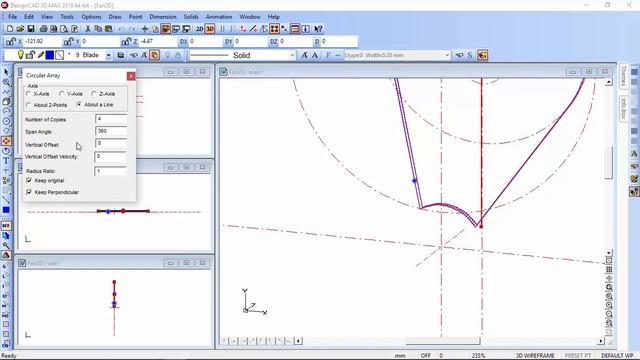Open the Animation menu
Screen dimensions: 640x360
click(x=219, y=17)
